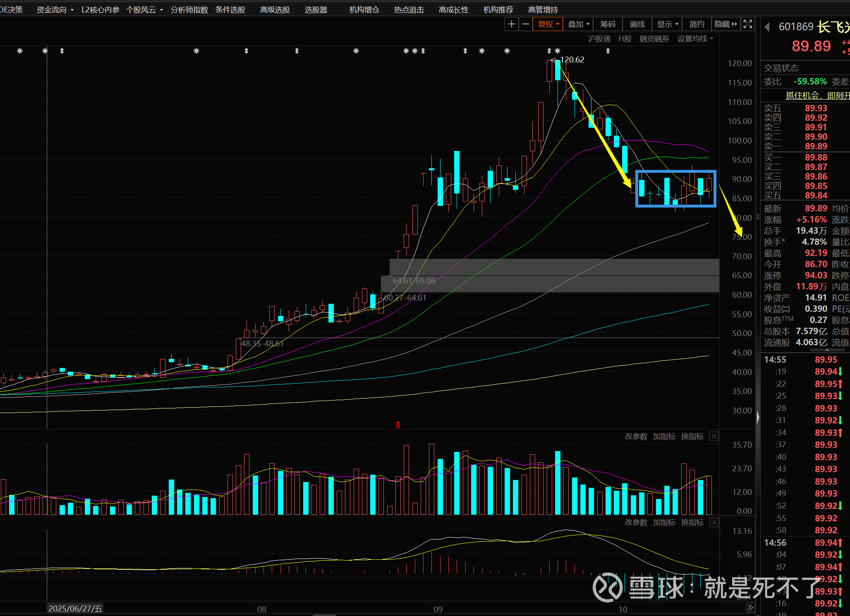
Task: Toggle 简约 simple view mode
Action: pos(697,24)
